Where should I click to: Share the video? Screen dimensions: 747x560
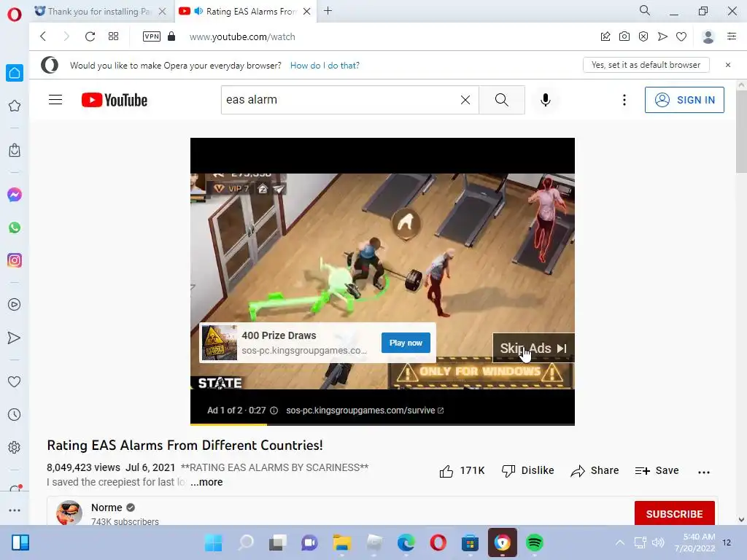(595, 470)
